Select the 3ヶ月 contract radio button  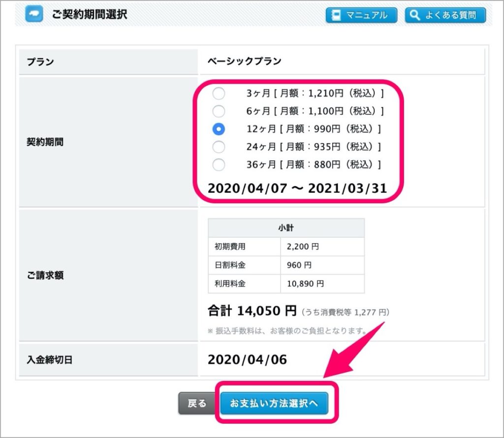point(219,94)
